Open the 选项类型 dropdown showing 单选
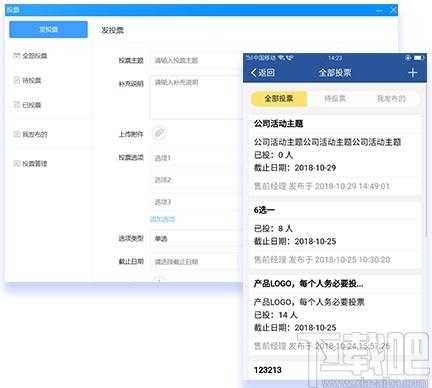The image size is (432, 388). pos(197,239)
